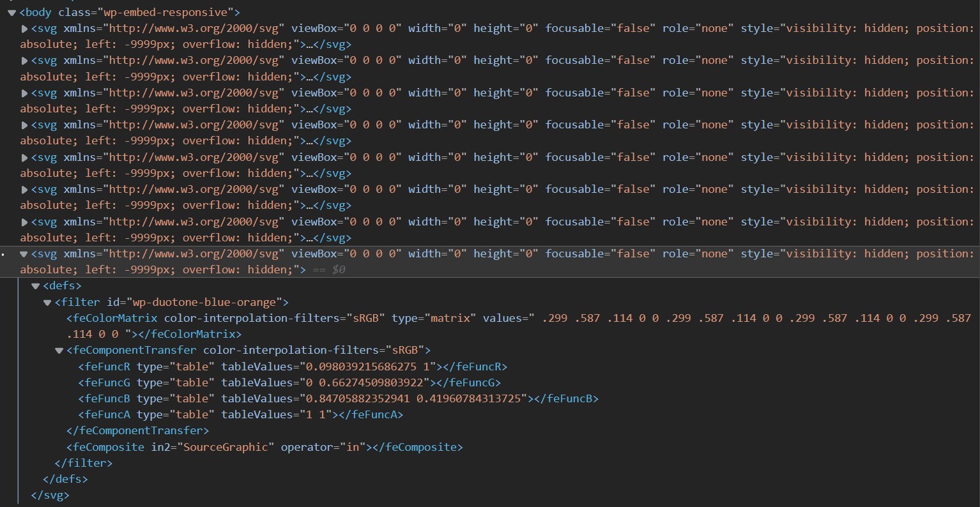Select the feFuncA element row
The image size is (980, 507).
click(240, 414)
